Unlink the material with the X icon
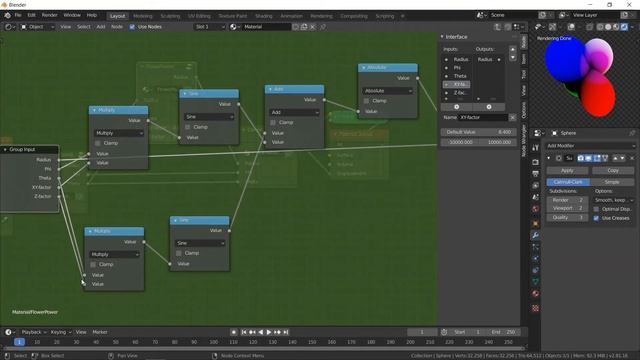This screenshot has width=640, height=360. point(313,27)
